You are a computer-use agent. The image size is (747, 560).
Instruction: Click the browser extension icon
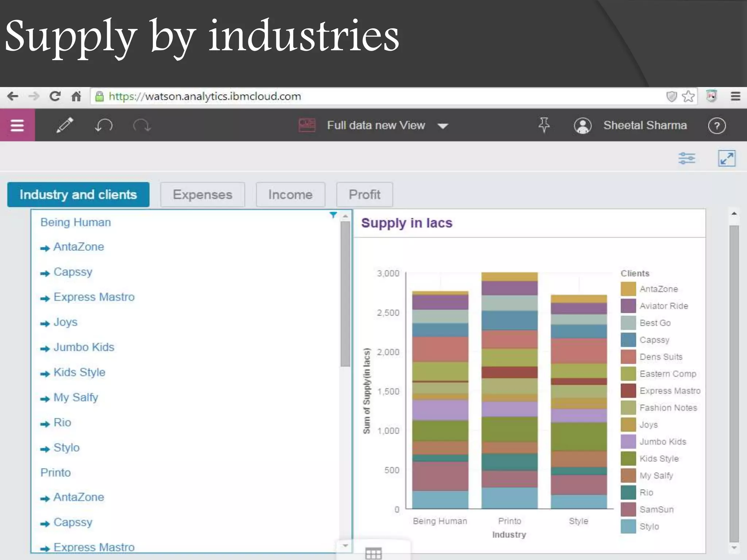[x=712, y=96]
